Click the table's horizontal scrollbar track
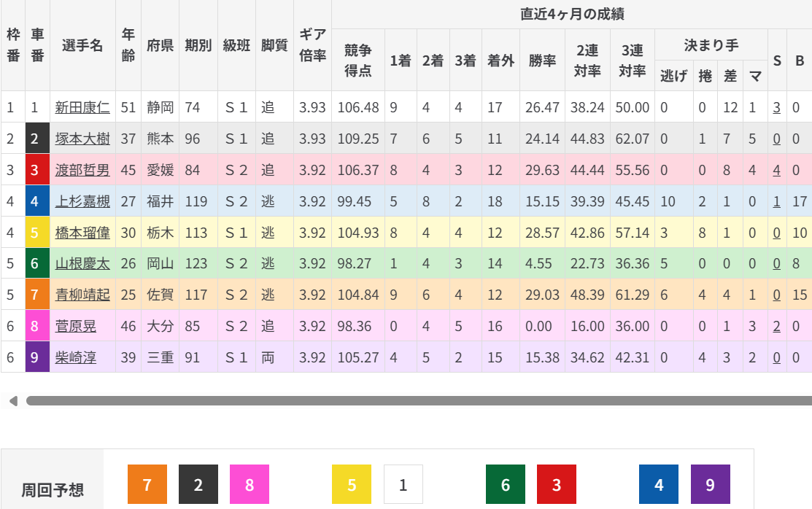The height and width of the screenshot is (509, 812). (x=416, y=401)
